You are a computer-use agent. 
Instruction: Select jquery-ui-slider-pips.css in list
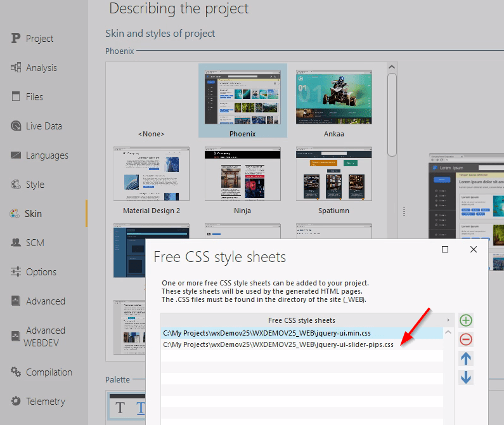pos(278,344)
